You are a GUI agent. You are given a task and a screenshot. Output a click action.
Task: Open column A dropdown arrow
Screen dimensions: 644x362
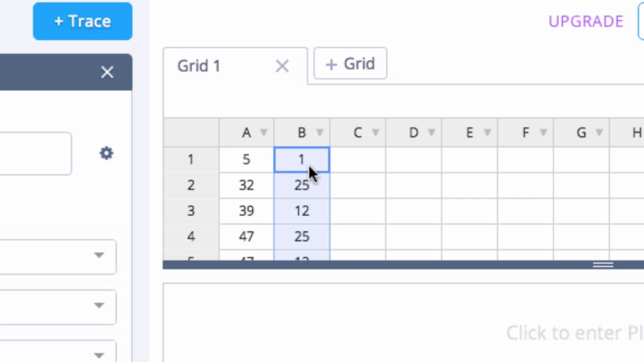click(x=264, y=133)
